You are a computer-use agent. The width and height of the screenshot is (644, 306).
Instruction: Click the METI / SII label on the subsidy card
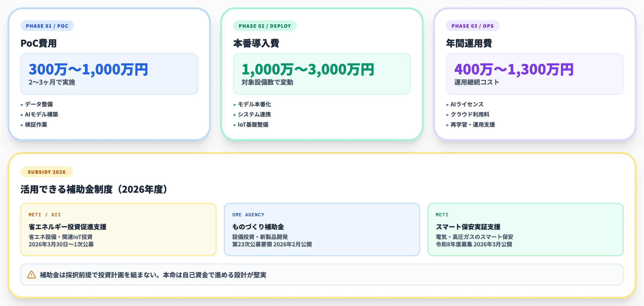(44, 214)
